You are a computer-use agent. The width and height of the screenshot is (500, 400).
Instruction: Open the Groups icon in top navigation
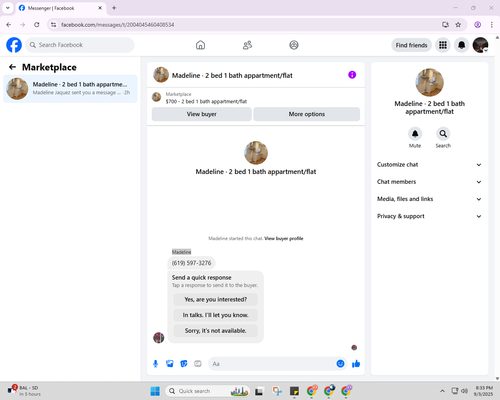click(294, 45)
